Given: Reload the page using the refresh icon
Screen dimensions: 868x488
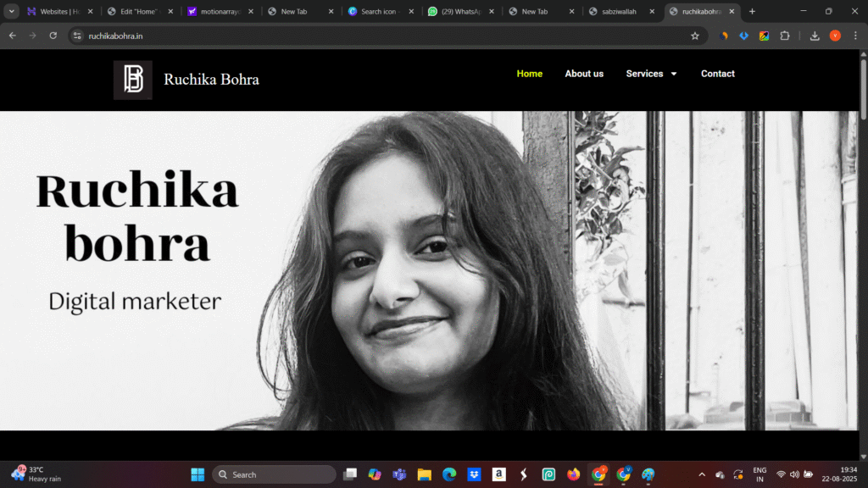Looking at the screenshot, I should point(53,36).
